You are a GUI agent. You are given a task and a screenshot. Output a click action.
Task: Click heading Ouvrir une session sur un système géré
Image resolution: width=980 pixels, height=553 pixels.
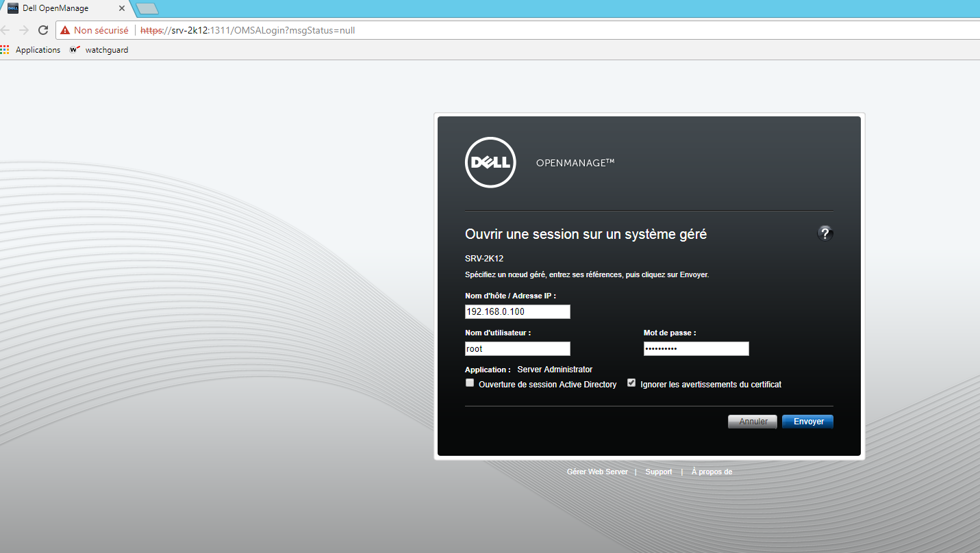(586, 234)
